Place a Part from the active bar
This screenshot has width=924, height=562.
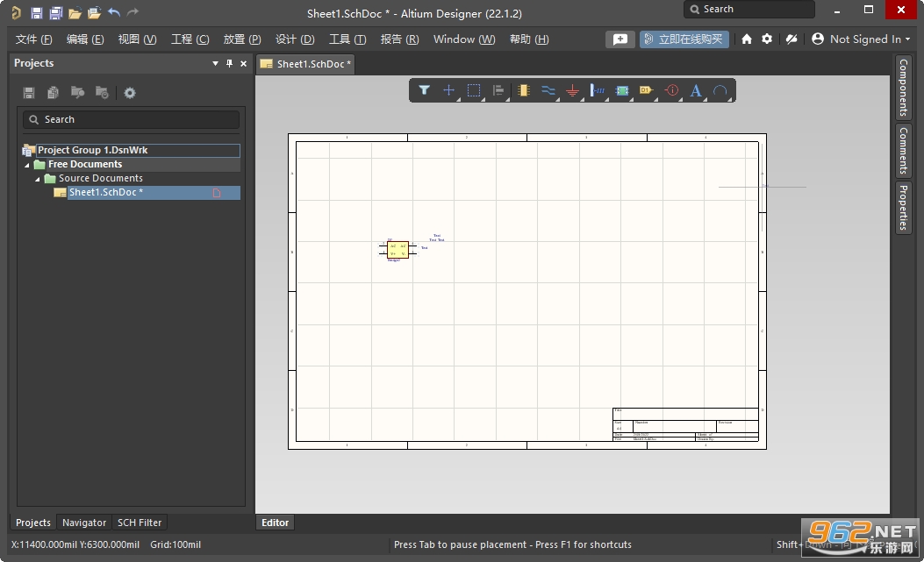click(x=523, y=90)
